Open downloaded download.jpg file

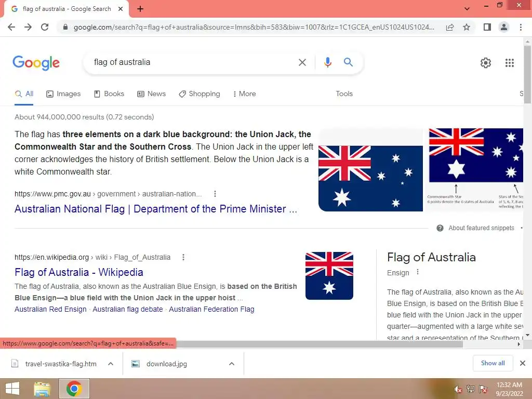[159, 364]
